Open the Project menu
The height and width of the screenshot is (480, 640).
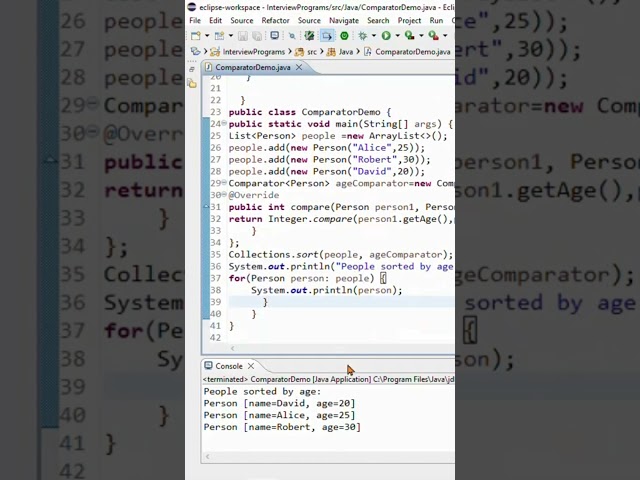coord(409,20)
